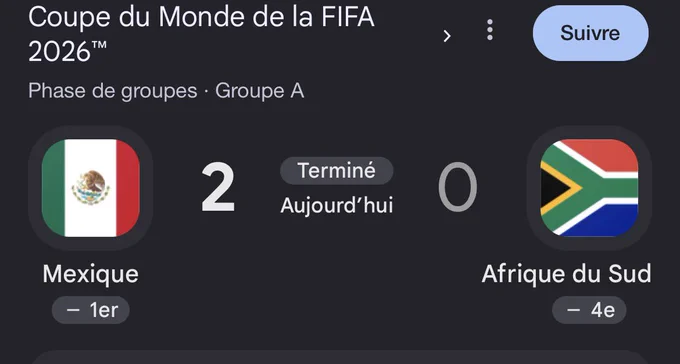Screen dimensions: 680x364
Task: Toggle following with the Suivre button
Action: pyautogui.click(x=591, y=33)
